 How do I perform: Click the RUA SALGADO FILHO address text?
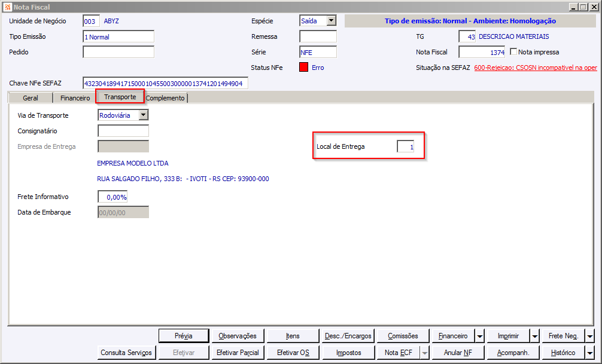click(183, 179)
